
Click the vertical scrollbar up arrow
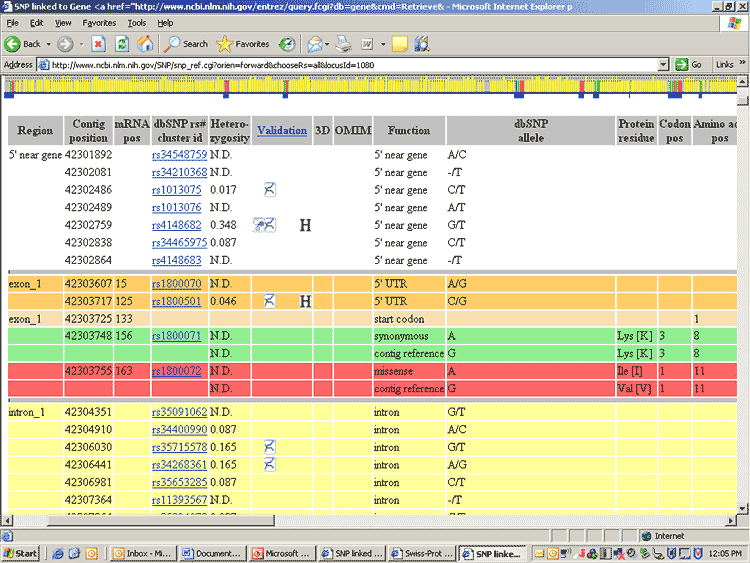[x=742, y=81]
